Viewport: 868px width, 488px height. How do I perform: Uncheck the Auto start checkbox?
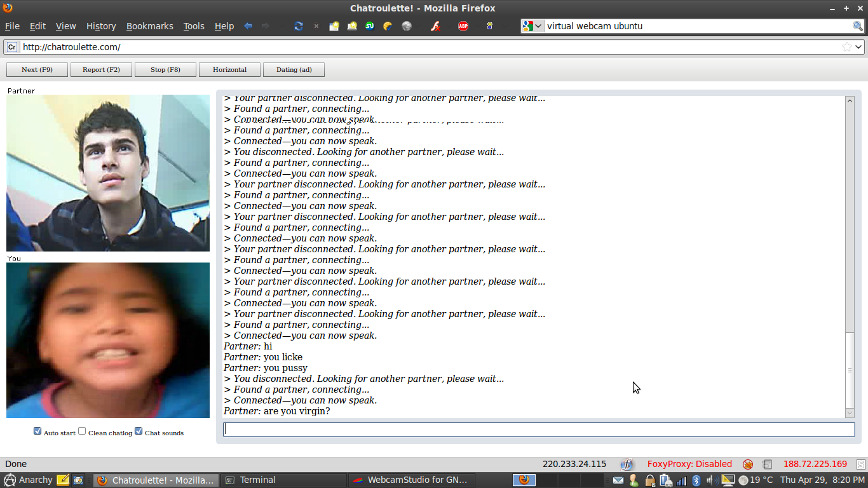click(x=37, y=431)
